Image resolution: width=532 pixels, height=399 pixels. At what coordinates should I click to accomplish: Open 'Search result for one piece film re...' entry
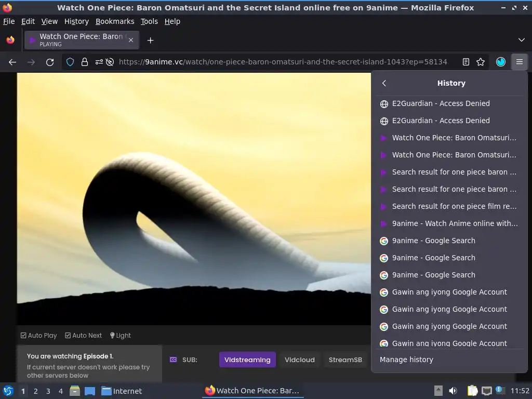449,206
